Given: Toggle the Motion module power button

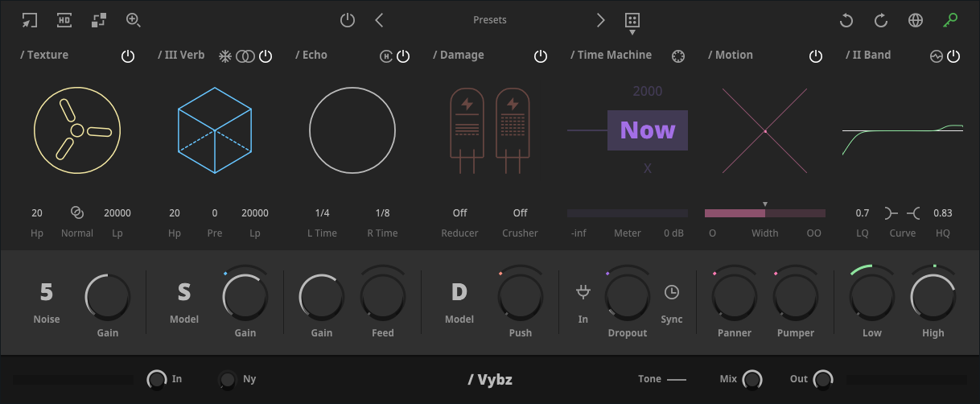Looking at the screenshot, I should (x=816, y=56).
